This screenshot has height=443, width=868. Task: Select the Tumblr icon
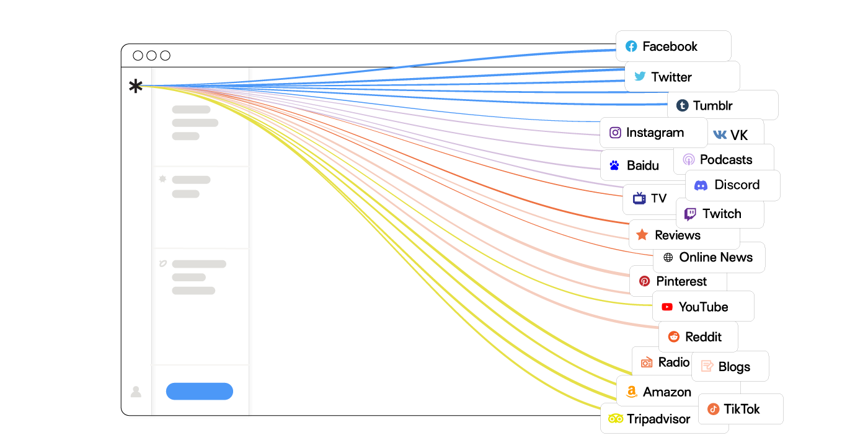[x=682, y=106]
